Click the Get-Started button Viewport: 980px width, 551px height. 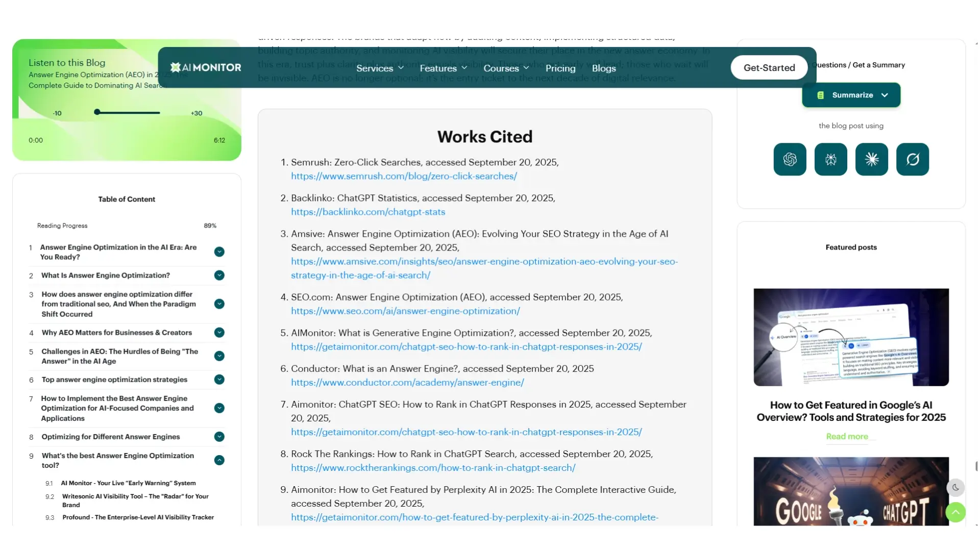[769, 67]
